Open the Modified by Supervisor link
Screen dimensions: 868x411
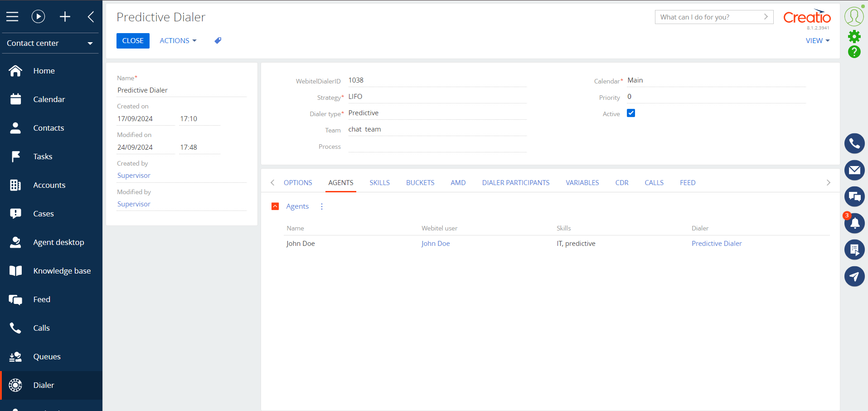134,204
